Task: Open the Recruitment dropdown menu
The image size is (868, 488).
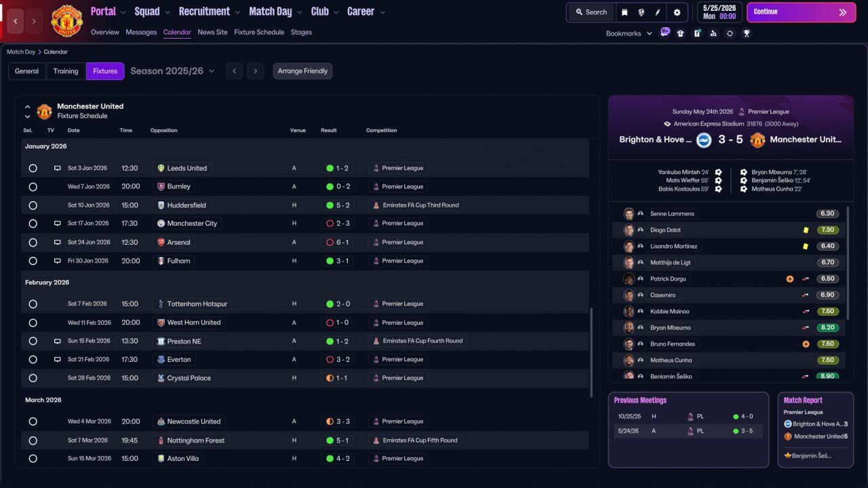Action: pos(210,12)
